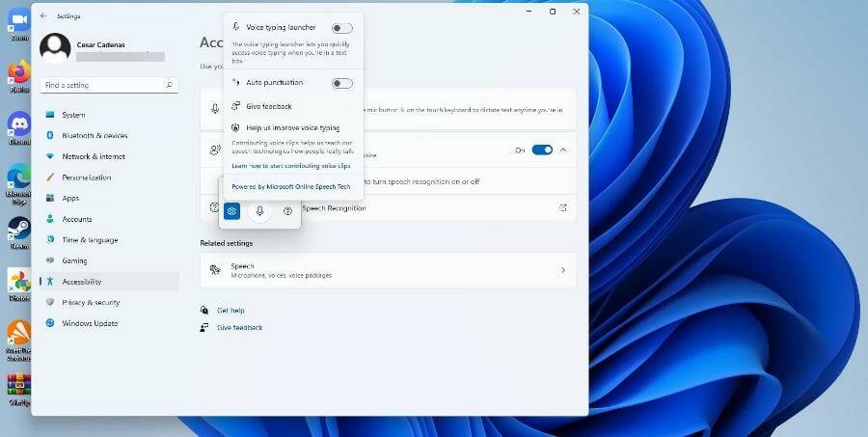The image size is (868, 437).
Task: Click the Find a setting search box
Action: [x=104, y=85]
